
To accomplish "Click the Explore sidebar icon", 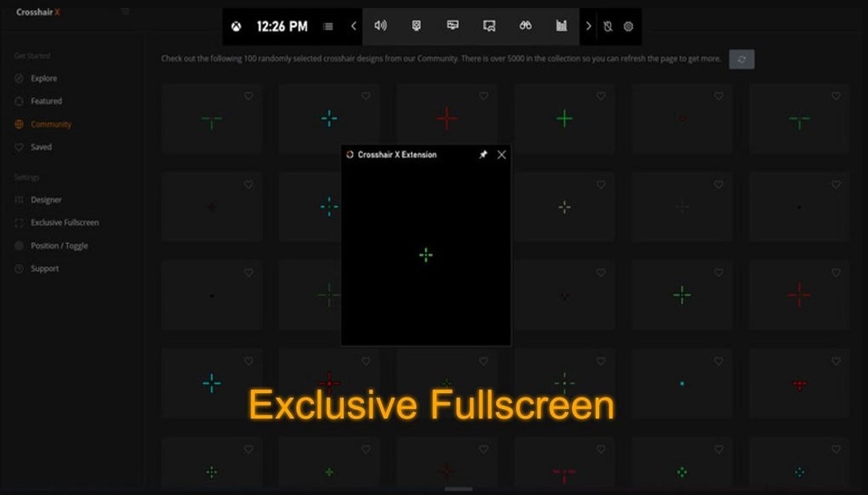I will 19,78.
